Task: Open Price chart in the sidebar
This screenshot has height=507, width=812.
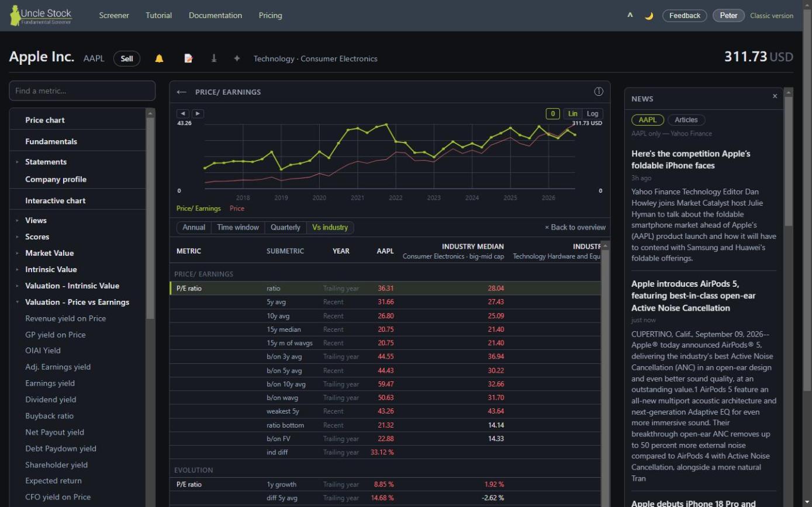Action: [45, 120]
